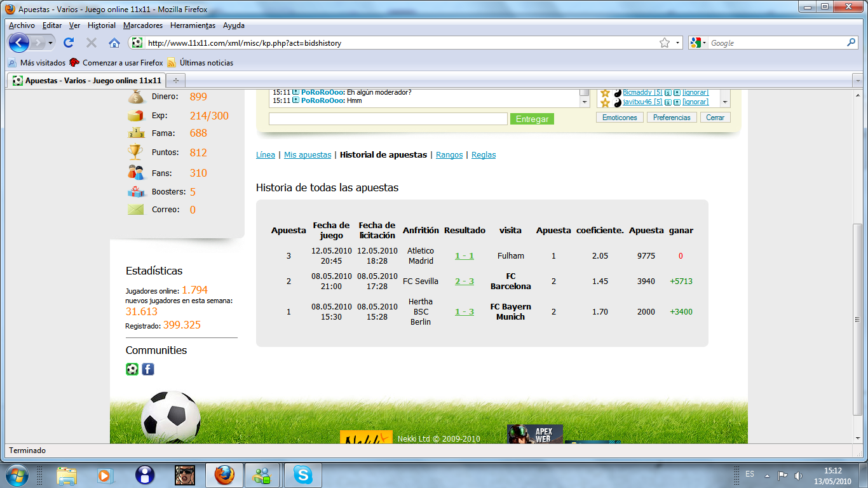
Task: Open Windows Explorer folder from taskbar
Action: point(66,475)
